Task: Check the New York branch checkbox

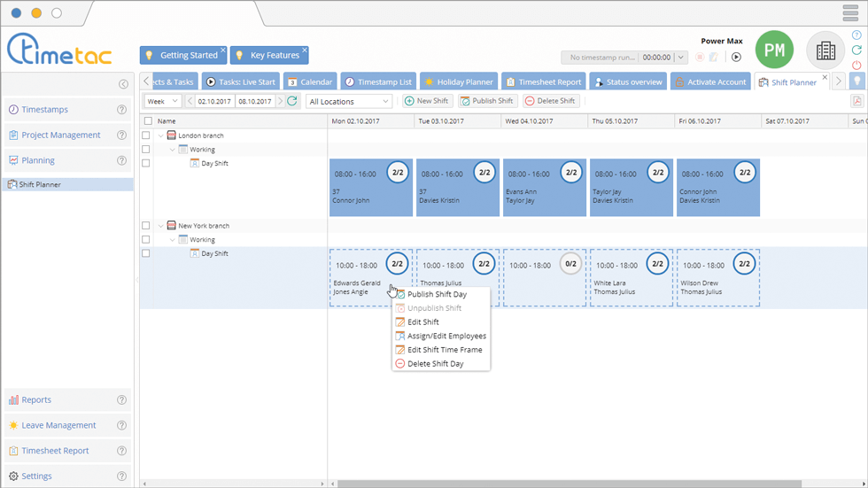Action: click(145, 225)
